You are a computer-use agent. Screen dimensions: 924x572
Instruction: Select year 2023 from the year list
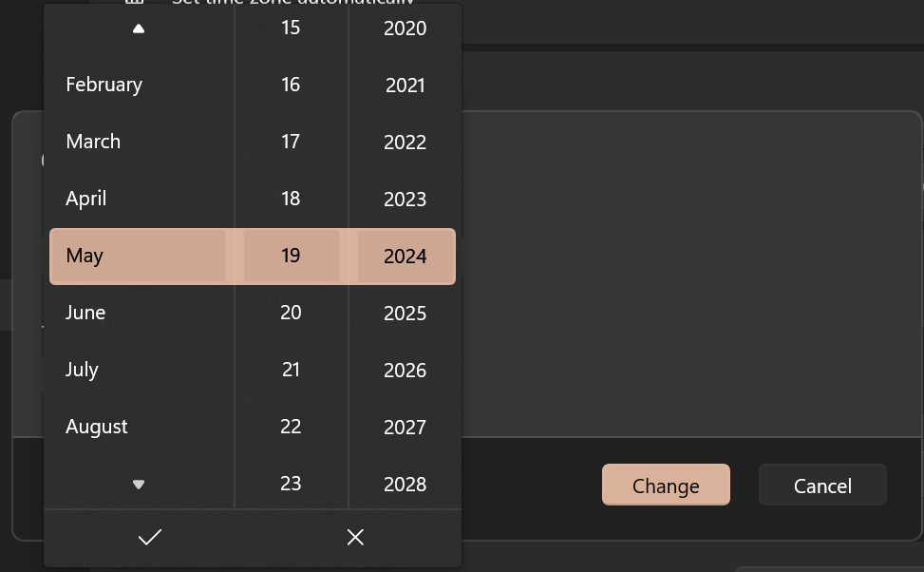(x=405, y=200)
